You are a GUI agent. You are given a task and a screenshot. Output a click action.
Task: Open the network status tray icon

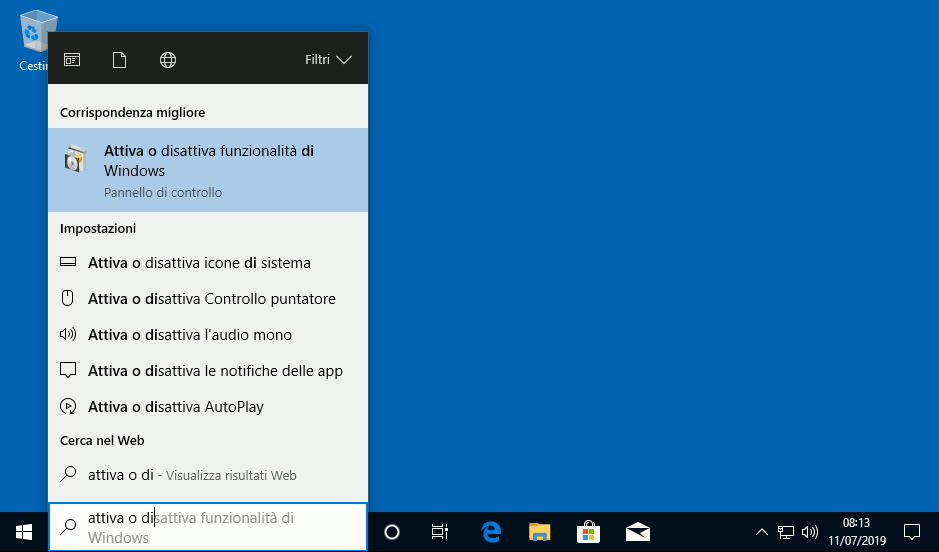(786, 532)
